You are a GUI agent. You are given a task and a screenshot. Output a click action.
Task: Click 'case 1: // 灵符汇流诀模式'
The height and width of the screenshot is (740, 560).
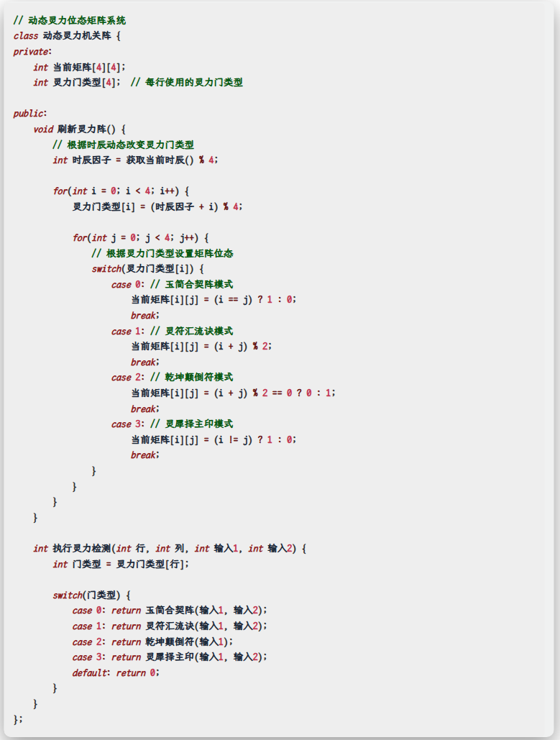click(x=173, y=332)
